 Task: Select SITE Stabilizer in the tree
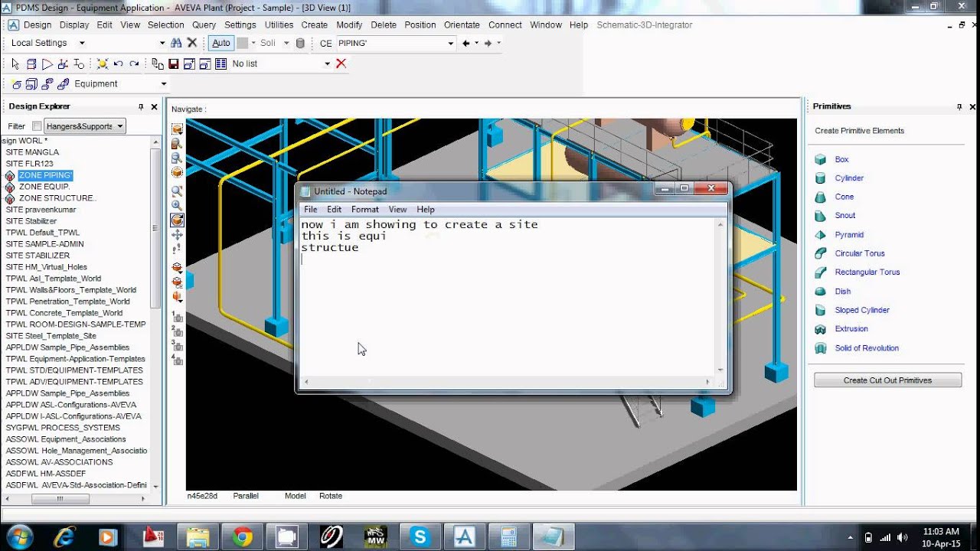31,221
